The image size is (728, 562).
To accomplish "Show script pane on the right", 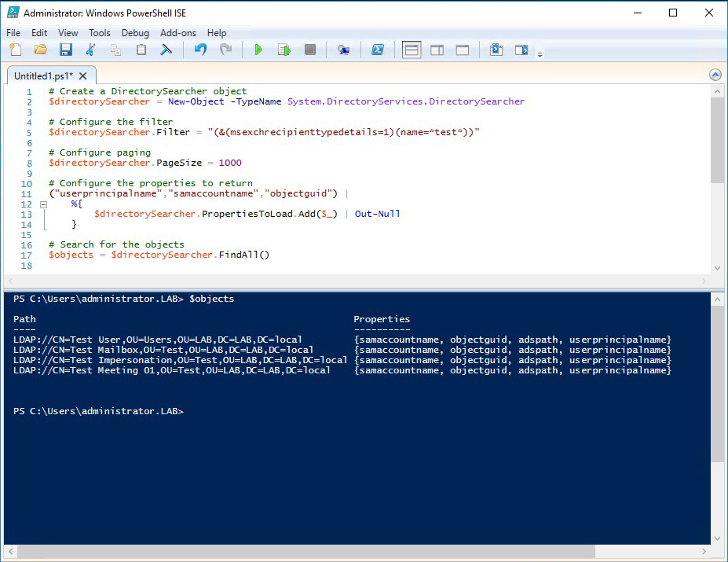I will pos(437,50).
